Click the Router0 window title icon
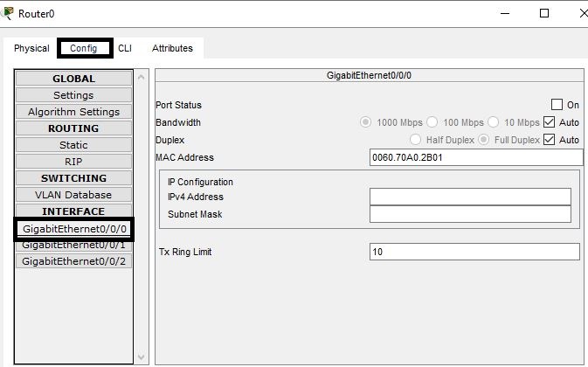 click(x=9, y=13)
